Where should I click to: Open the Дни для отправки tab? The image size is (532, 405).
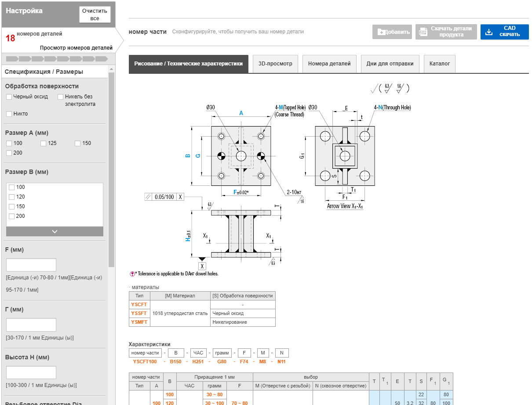[390, 64]
